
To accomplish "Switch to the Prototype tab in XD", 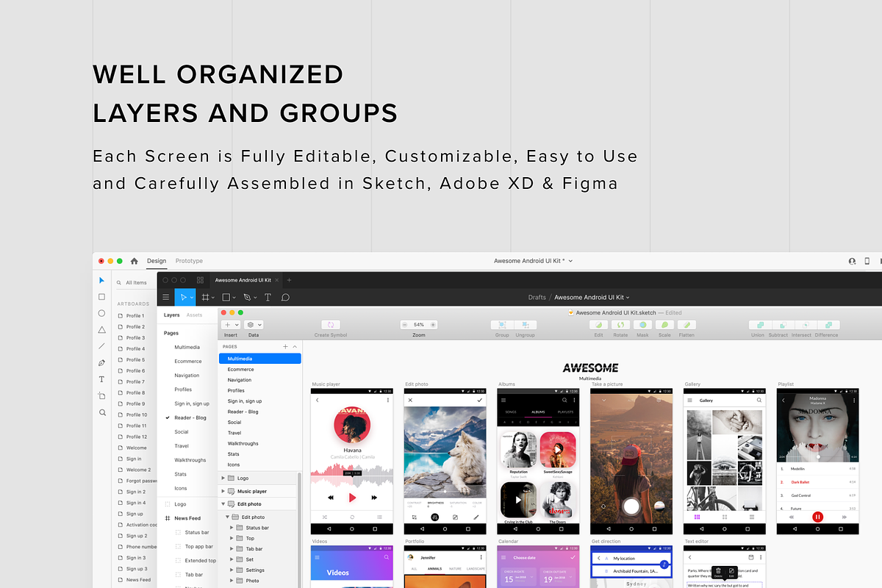I will click(x=189, y=261).
